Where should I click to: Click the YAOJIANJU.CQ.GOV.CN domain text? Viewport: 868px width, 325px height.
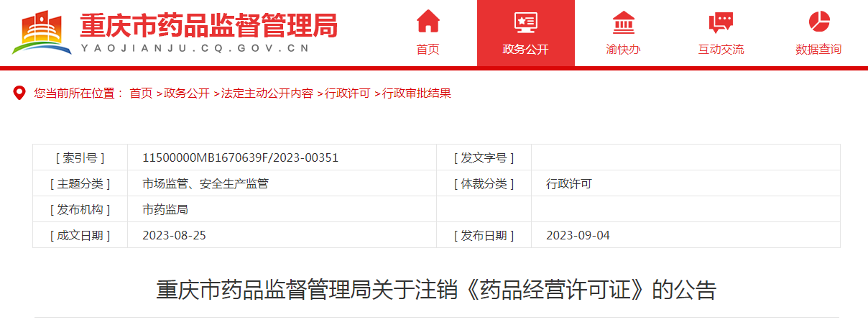click(x=195, y=48)
